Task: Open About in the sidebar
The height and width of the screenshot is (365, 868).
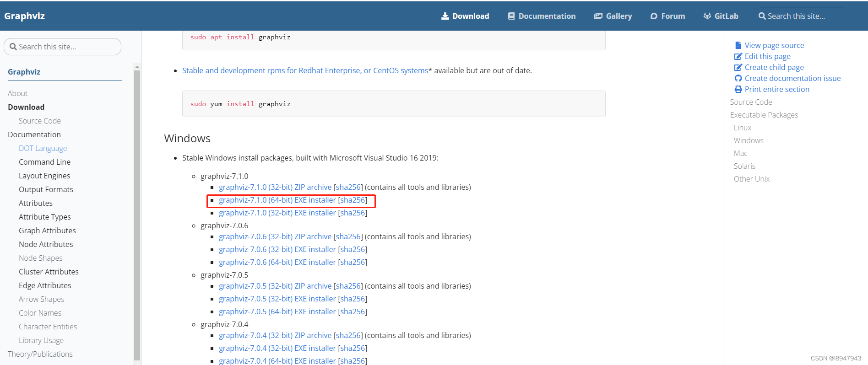Action: pos(18,93)
